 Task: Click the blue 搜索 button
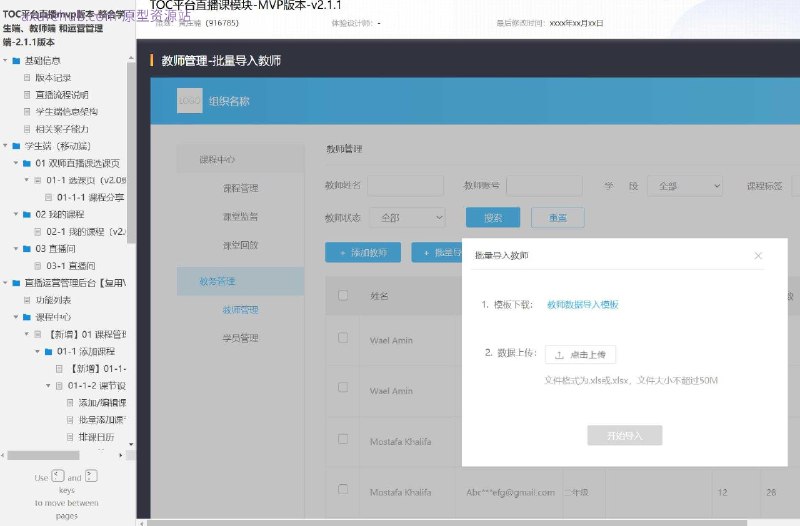click(493, 218)
